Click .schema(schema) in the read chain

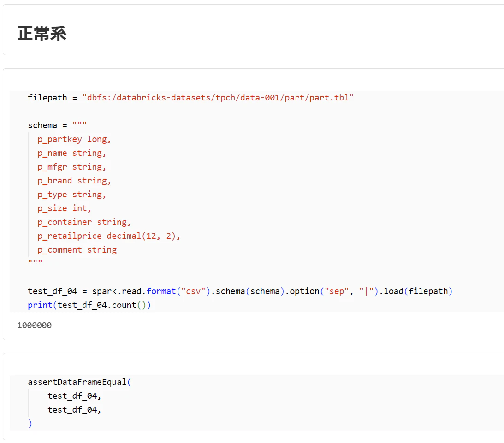248,291
